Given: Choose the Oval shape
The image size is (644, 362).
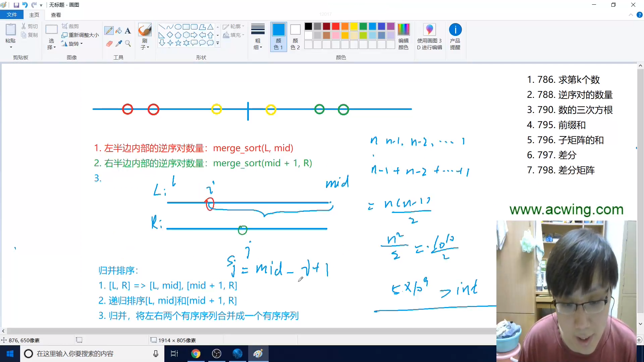Looking at the screenshot, I should [x=178, y=27].
